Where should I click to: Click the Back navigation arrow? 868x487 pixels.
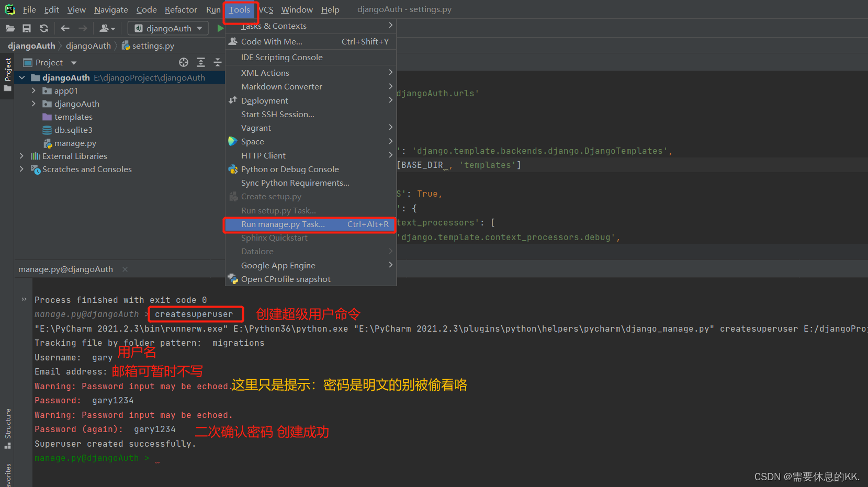(x=65, y=28)
